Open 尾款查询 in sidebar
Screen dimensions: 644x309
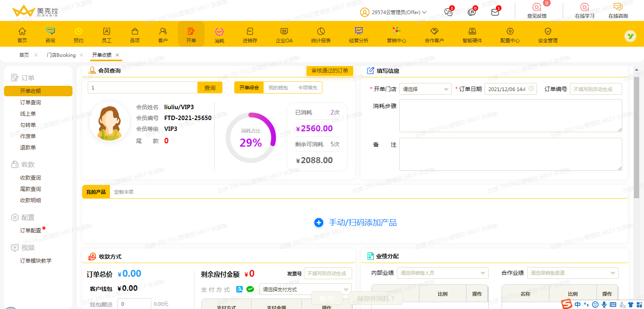31,189
